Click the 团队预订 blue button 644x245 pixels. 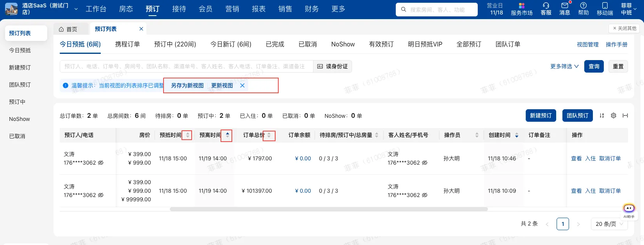578,115
